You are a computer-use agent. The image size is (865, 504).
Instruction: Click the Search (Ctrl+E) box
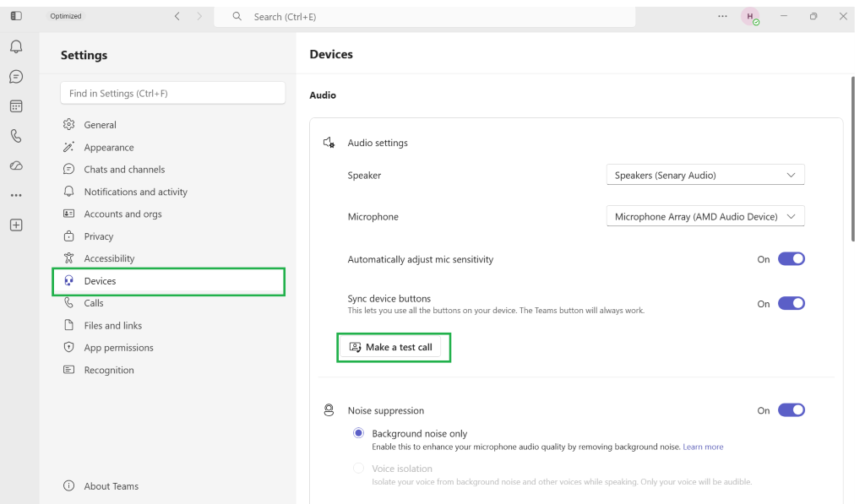[x=425, y=17]
